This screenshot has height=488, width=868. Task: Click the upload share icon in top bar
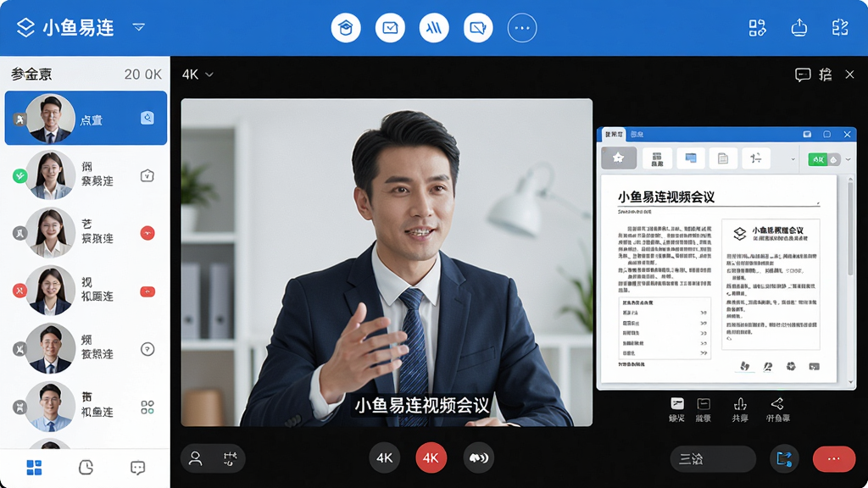tap(798, 28)
